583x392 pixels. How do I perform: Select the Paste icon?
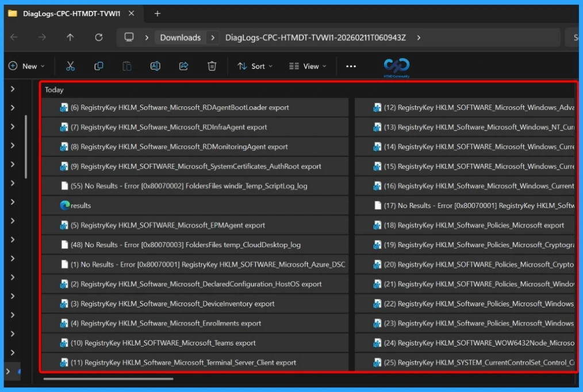coord(126,66)
